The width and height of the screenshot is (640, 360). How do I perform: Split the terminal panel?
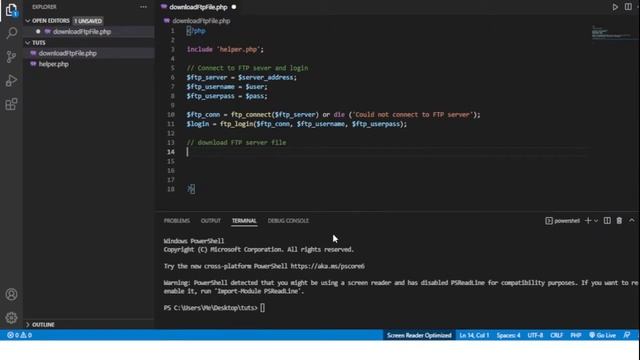click(607, 220)
